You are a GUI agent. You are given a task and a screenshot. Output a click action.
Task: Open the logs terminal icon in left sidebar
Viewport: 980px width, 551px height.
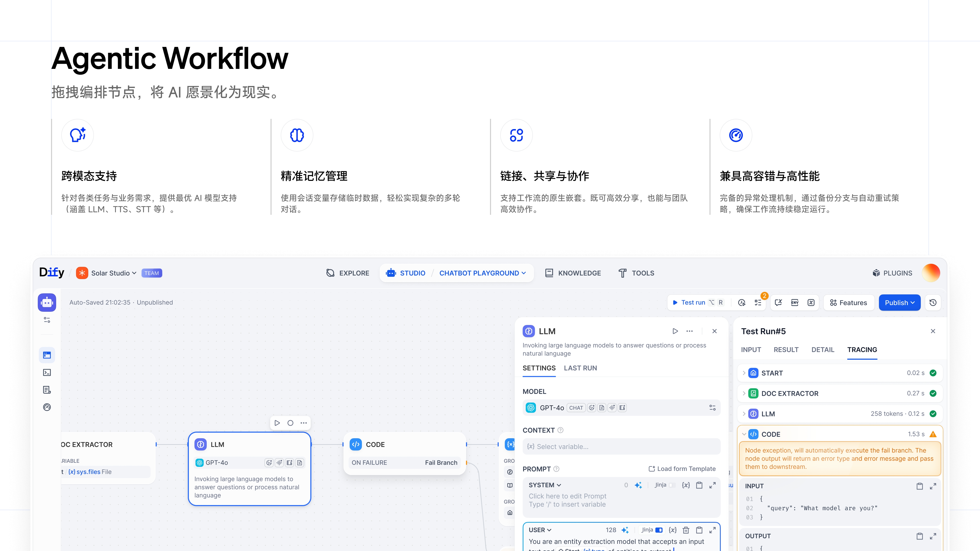coord(47,372)
